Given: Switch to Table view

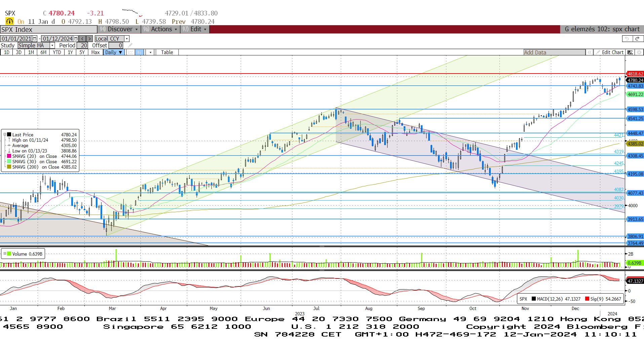Looking at the screenshot, I should tap(167, 52).
